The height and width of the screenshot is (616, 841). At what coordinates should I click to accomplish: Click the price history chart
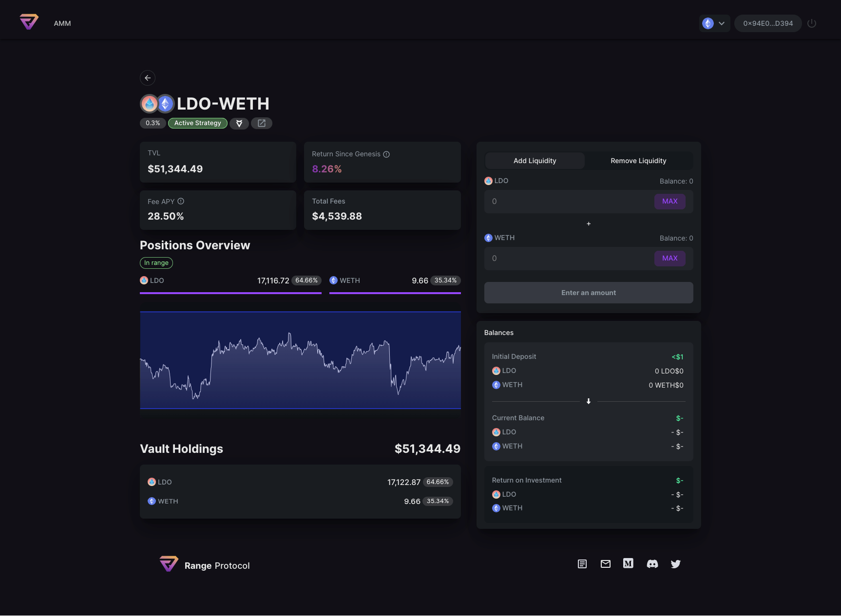(300, 360)
